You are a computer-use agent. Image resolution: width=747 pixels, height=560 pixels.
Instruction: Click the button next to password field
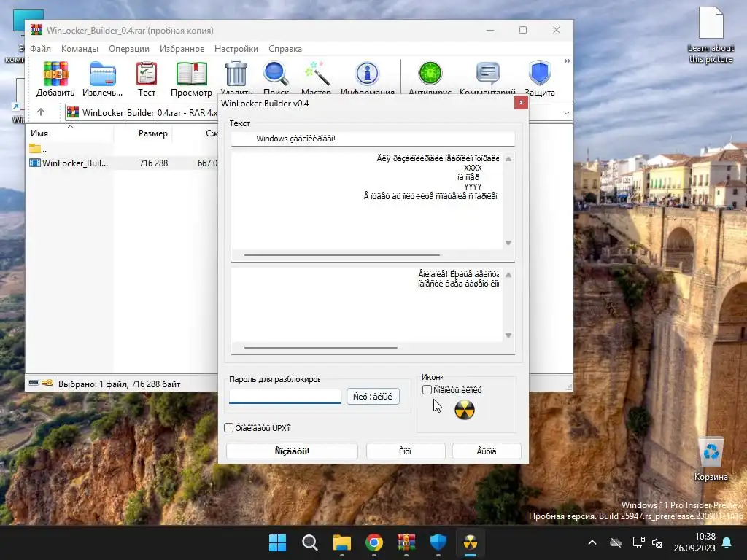(373, 396)
